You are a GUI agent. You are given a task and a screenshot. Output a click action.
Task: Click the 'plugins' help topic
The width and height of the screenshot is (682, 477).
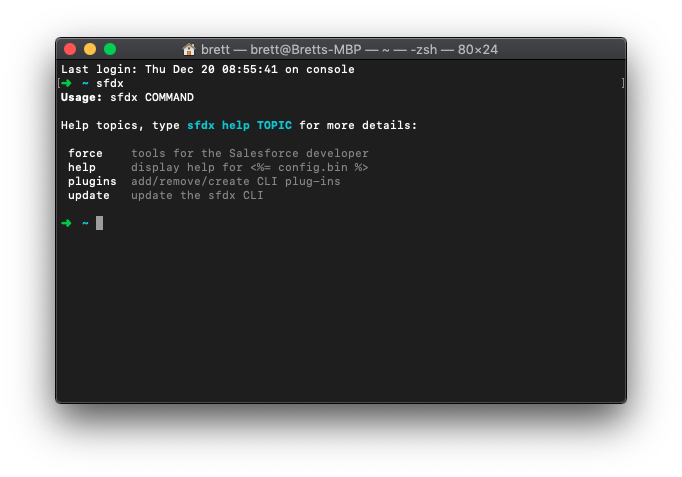click(92, 182)
